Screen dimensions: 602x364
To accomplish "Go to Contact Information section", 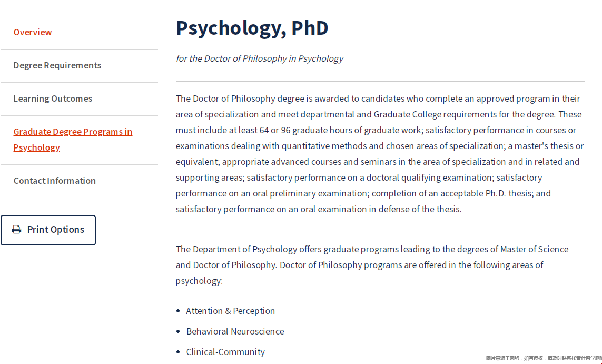I will coord(55,181).
